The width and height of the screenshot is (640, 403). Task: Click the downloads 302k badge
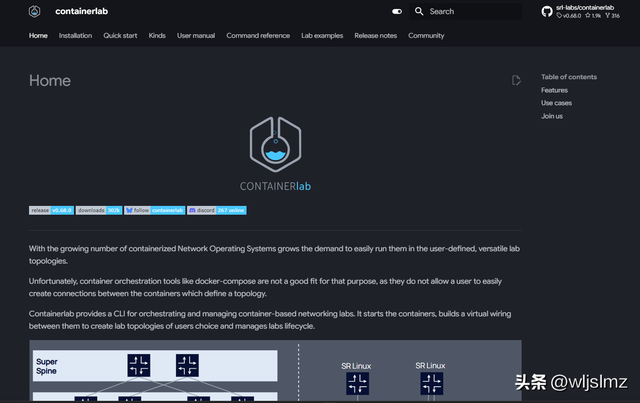click(x=99, y=210)
